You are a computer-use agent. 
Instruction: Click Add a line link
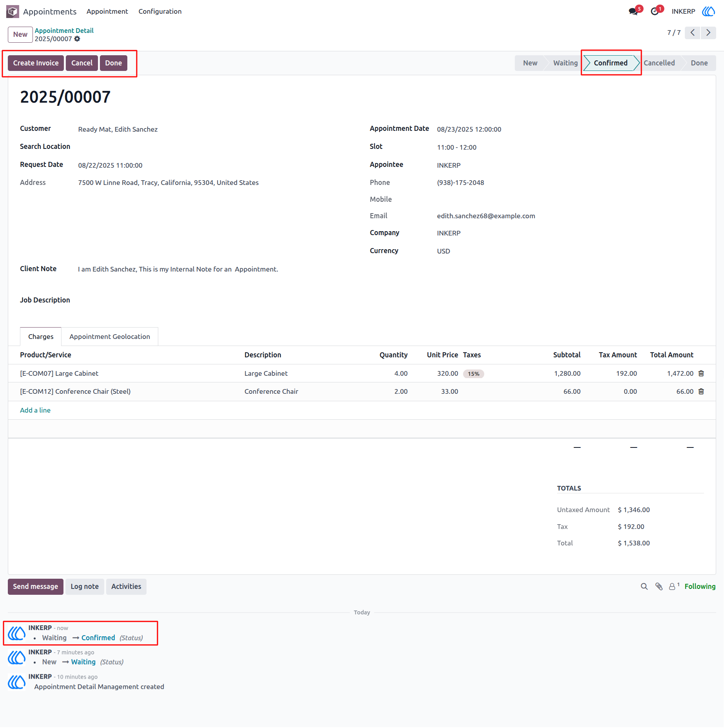(x=35, y=410)
